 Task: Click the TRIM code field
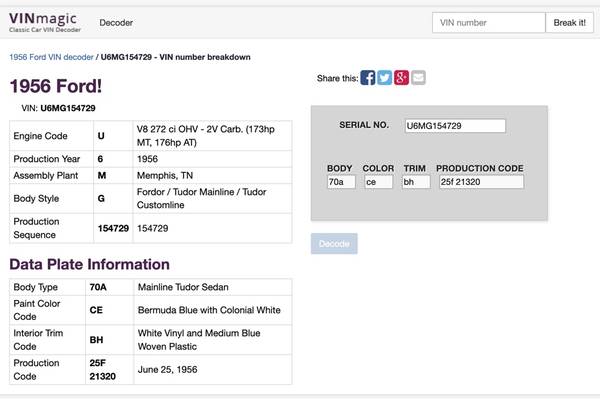[x=416, y=182]
